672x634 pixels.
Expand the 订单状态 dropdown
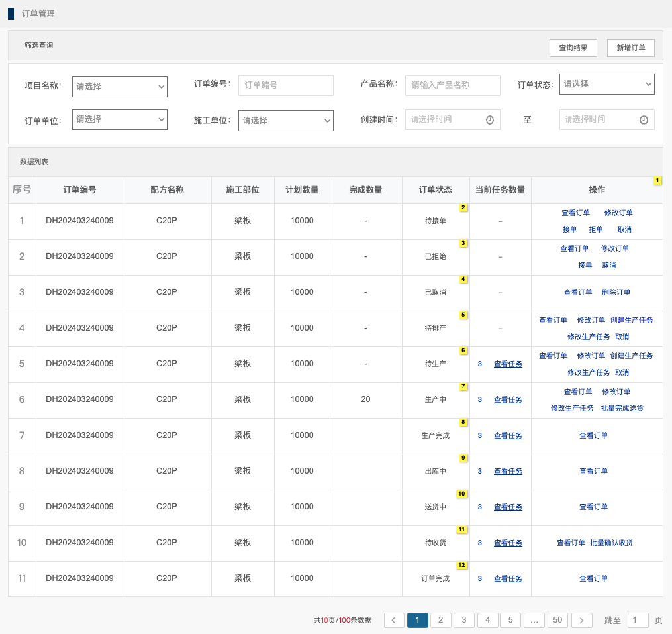click(606, 84)
